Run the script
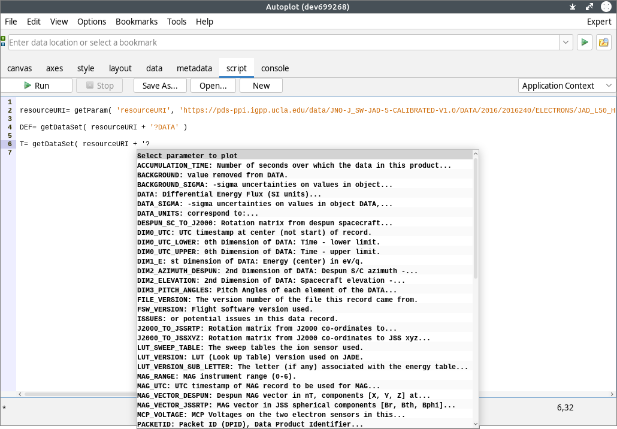617x429 pixels. [x=37, y=85]
